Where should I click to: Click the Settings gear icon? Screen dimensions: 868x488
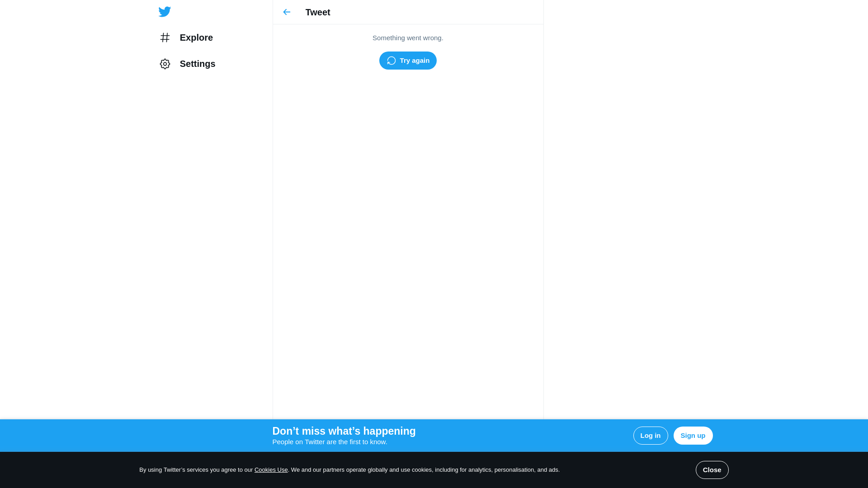(x=165, y=64)
